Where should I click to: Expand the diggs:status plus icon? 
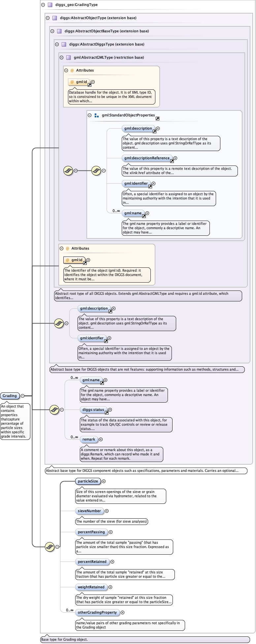[110, 410]
